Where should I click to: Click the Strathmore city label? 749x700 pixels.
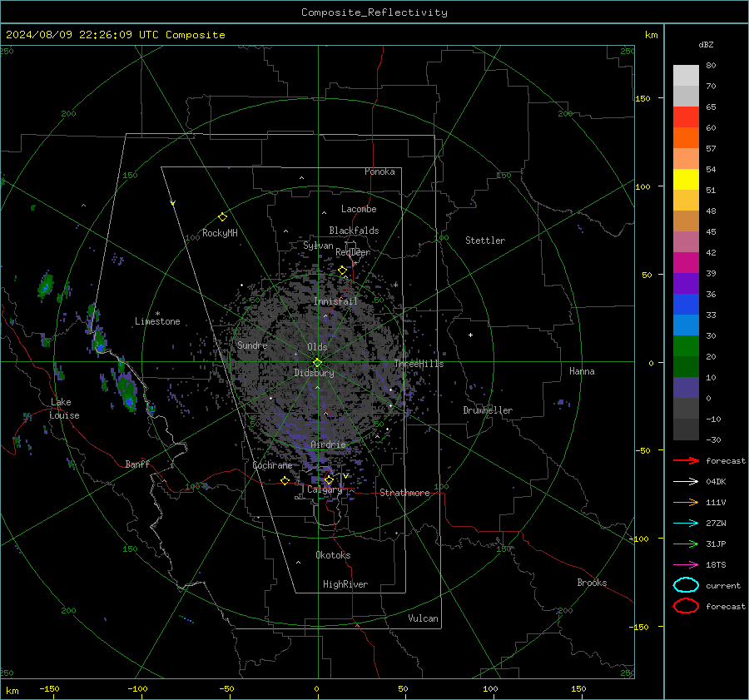(404, 493)
